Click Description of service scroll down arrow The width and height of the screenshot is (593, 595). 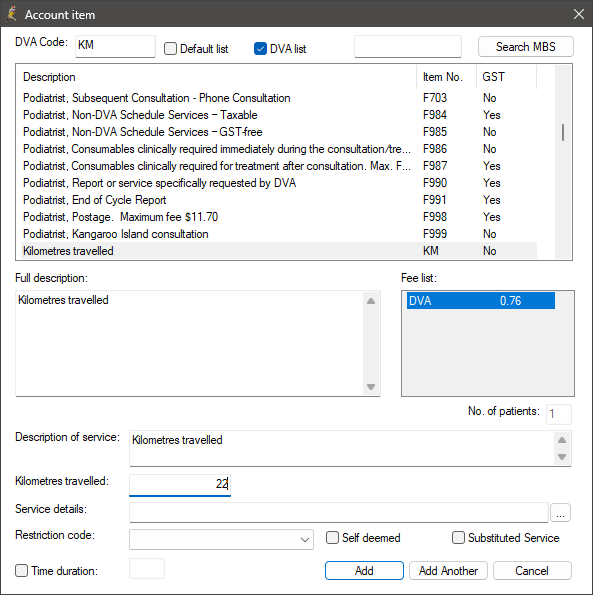coord(562,457)
